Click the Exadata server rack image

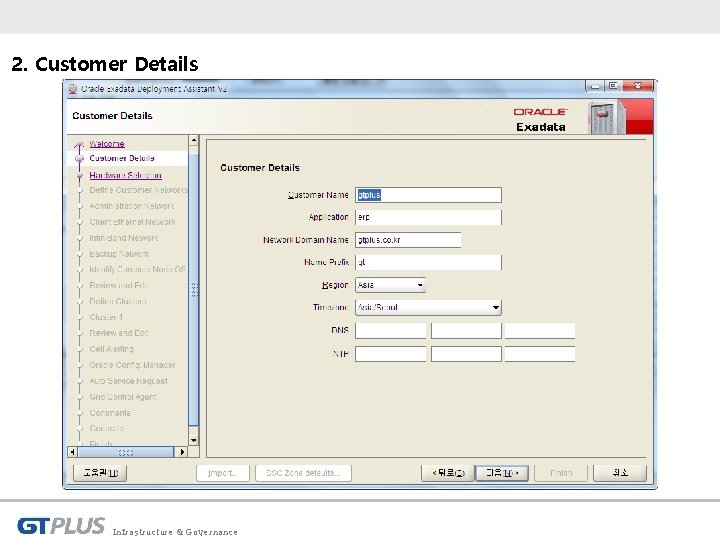click(606, 118)
